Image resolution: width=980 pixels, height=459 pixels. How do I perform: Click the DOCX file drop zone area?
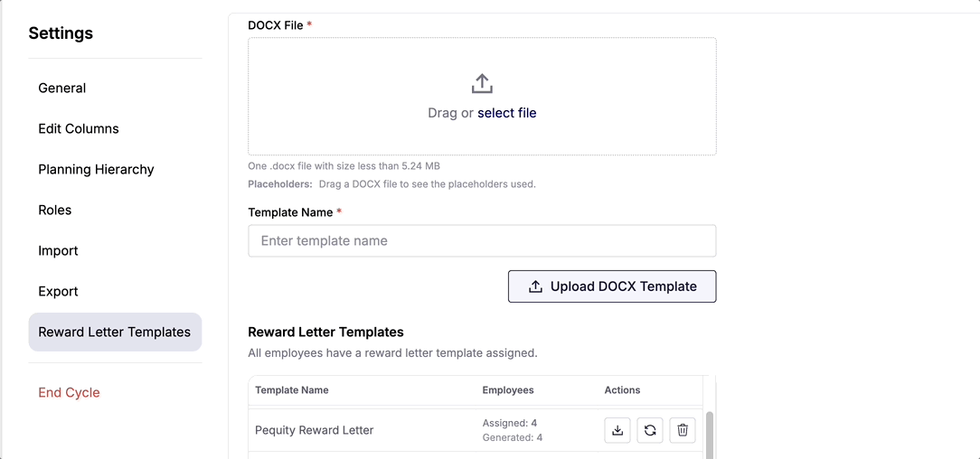click(x=482, y=96)
